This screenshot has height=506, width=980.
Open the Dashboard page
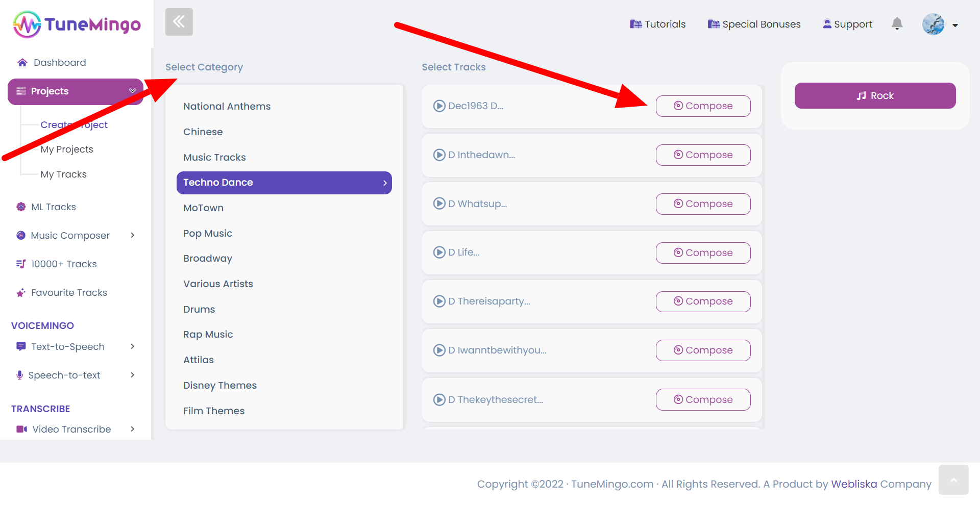tap(59, 63)
